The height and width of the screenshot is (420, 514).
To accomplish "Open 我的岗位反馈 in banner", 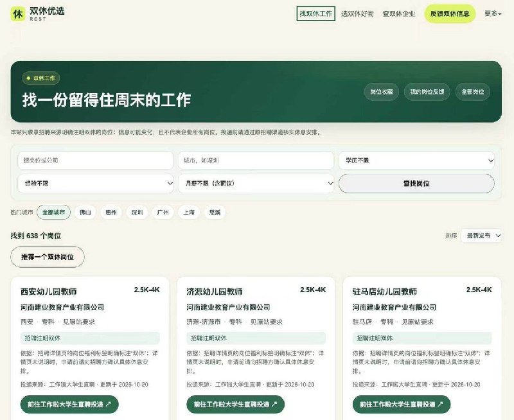I will pos(427,92).
